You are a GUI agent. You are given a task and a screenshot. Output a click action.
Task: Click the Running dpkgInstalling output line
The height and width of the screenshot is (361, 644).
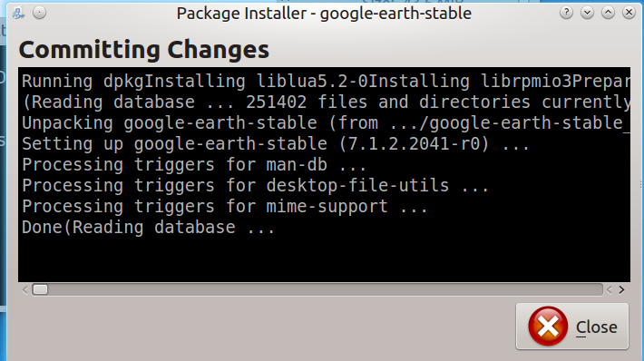(326, 82)
